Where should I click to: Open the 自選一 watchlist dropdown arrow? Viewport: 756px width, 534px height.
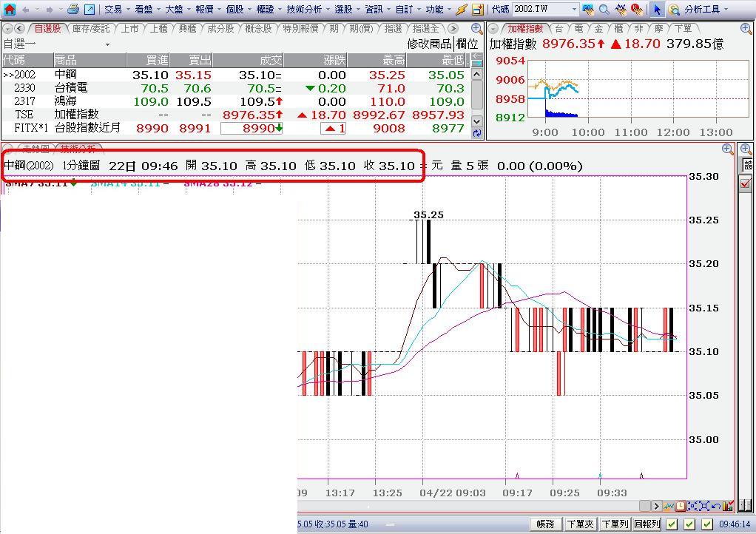point(107,45)
